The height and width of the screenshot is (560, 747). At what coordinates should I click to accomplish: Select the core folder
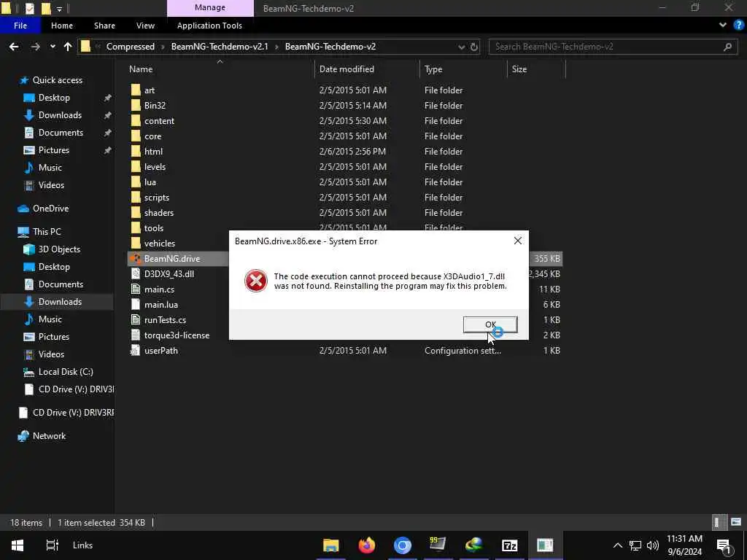[153, 136]
